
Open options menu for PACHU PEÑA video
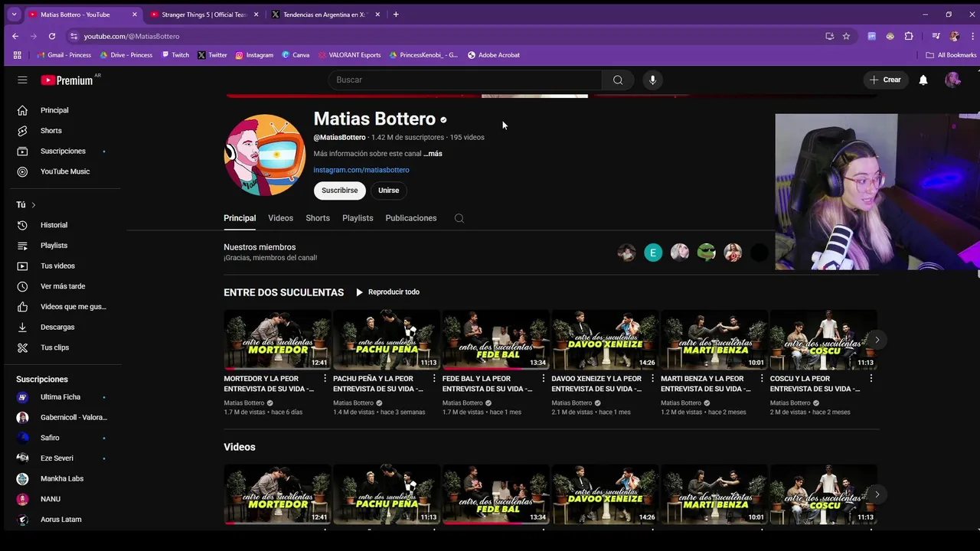click(434, 379)
